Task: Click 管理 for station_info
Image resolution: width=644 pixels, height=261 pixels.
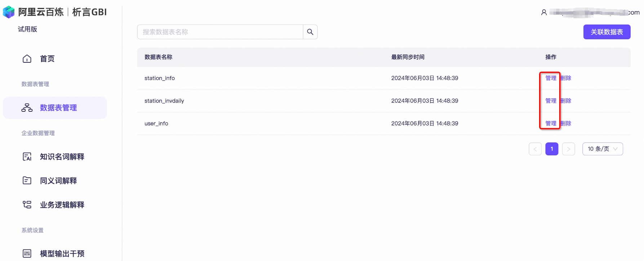Action: coord(551,78)
